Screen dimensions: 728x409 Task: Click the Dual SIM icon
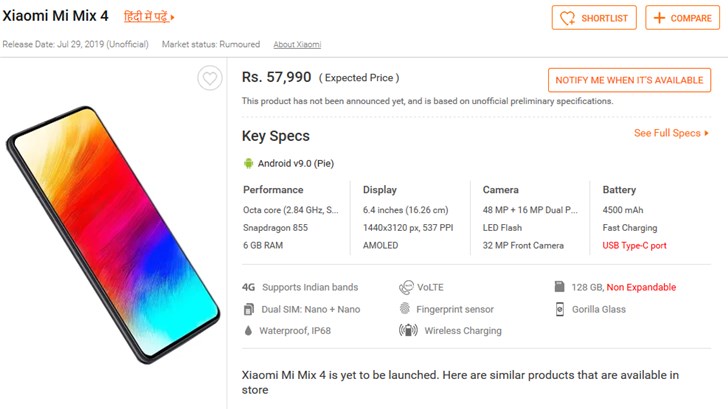coord(249,309)
